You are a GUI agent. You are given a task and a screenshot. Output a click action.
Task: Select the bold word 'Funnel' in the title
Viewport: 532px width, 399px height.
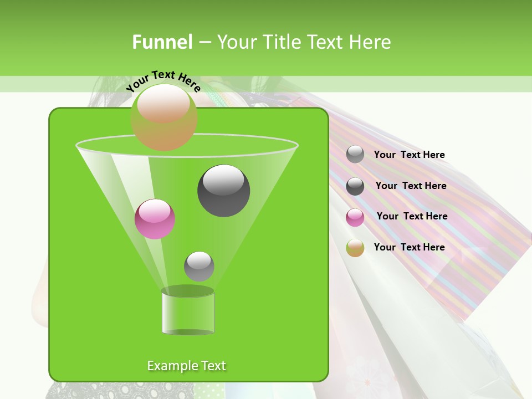coord(162,42)
